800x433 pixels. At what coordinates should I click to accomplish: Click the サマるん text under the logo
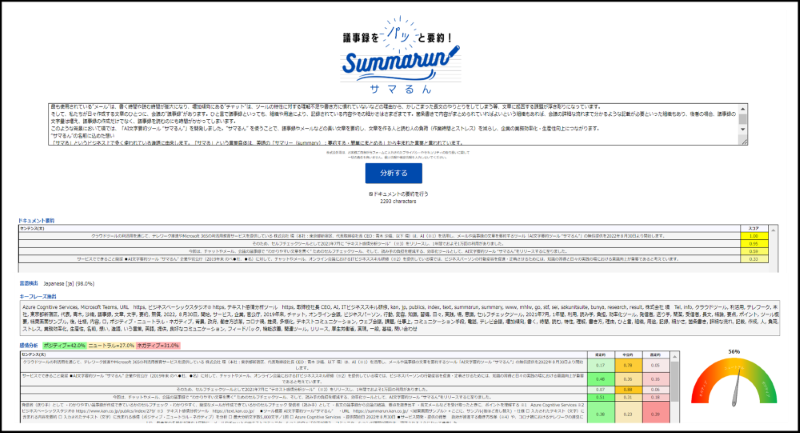pyautogui.click(x=401, y=89)
